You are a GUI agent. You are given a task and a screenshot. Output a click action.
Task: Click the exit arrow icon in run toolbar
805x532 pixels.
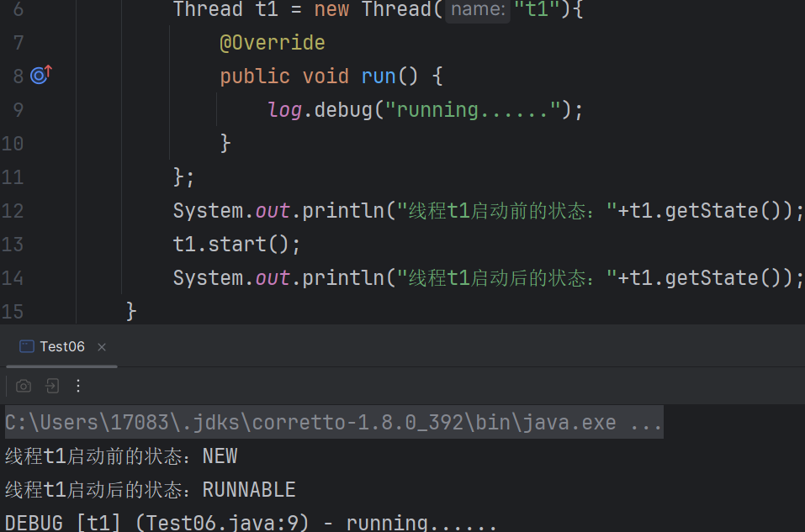pyautogui.click(x=52, y=386)
